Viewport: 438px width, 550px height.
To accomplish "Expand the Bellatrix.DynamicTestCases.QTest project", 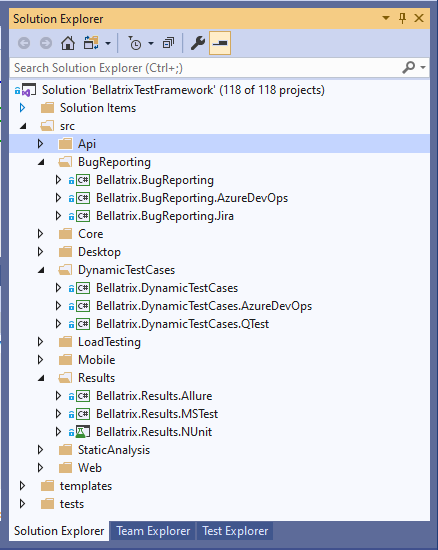I will tap(58, 324).
